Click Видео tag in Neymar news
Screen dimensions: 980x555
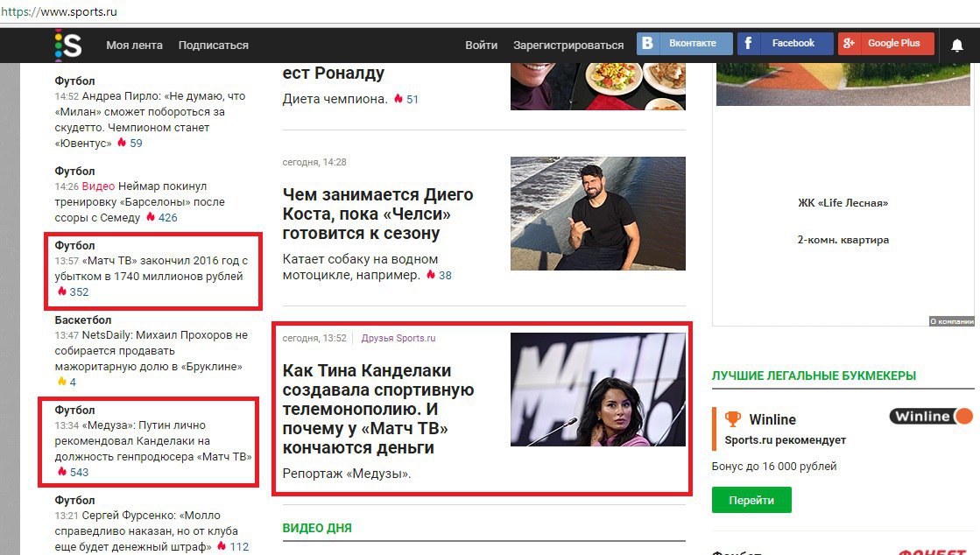(x=98, y=186)
